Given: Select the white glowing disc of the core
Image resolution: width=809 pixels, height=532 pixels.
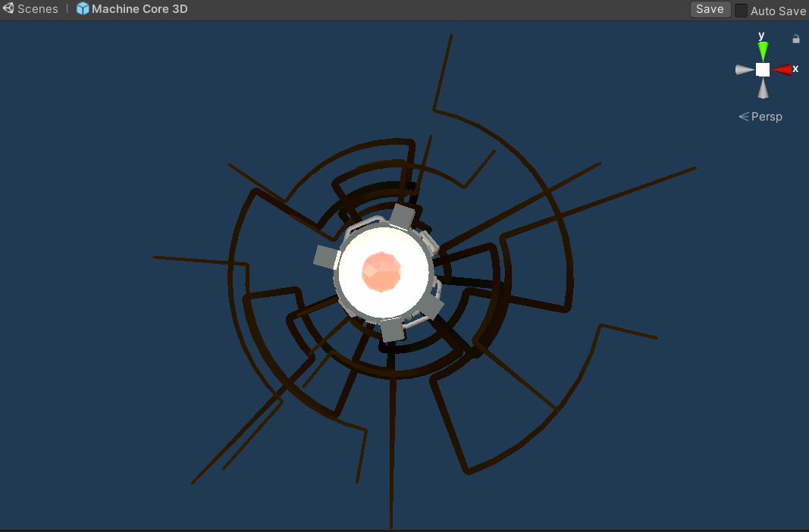Looking at the screenshot, I should [x=383, y=271].
